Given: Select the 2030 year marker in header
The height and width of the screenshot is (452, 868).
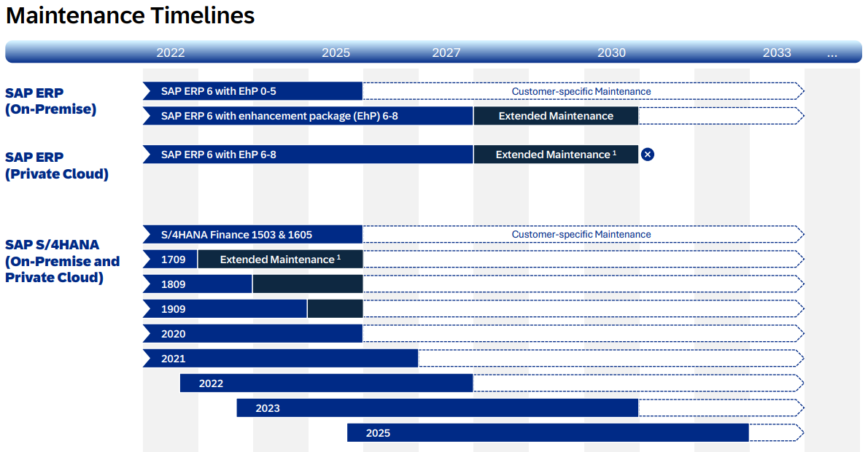Looking at the screenshot, I should 611,52.
